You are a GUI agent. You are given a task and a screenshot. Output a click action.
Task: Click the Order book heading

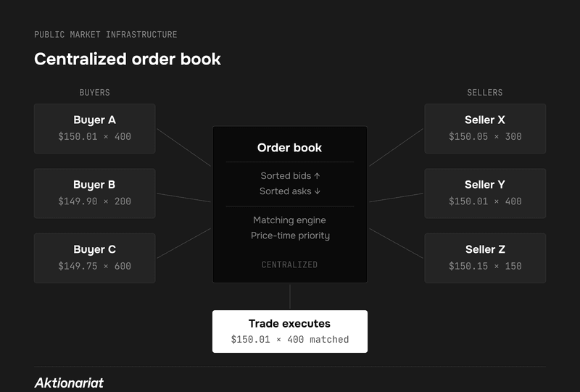[x=289, y=148]
